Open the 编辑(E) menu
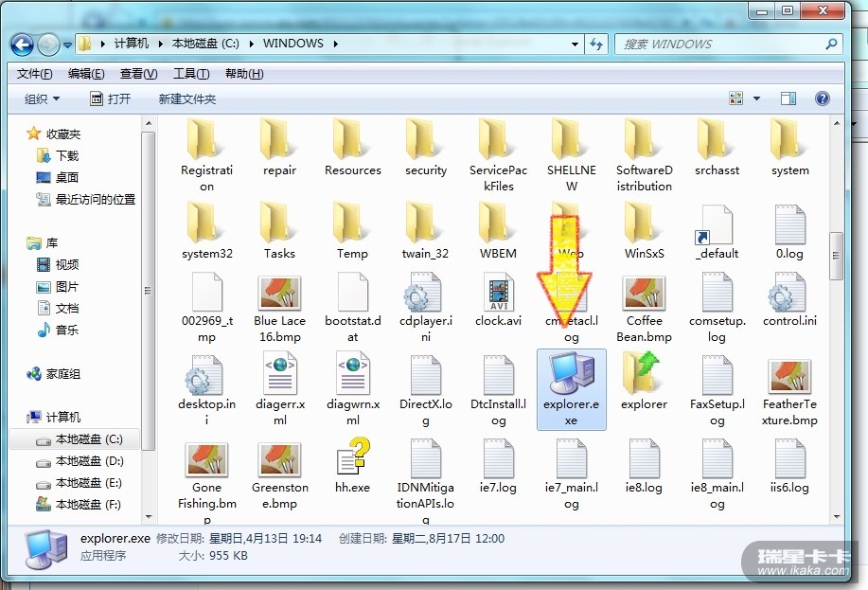The image size is (868, 590). tap(86, 74)
